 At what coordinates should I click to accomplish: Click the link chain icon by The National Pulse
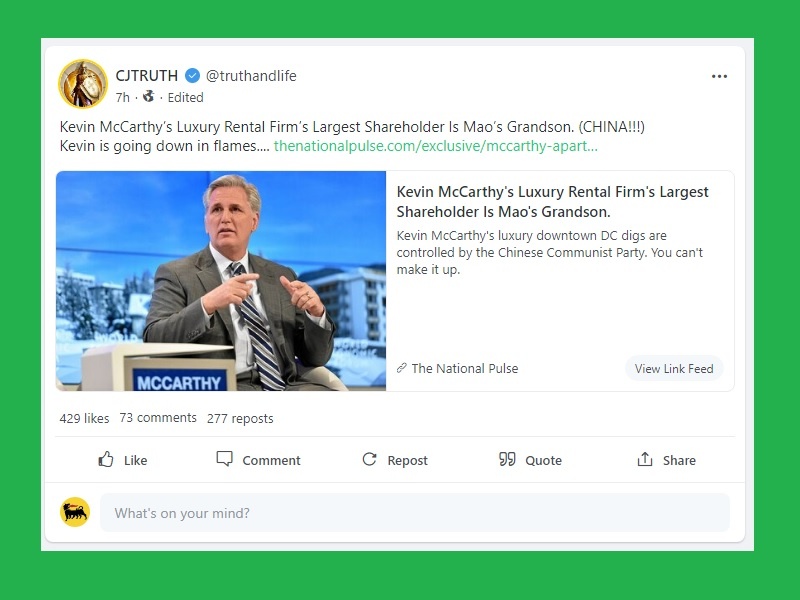[x=402, y=368]
